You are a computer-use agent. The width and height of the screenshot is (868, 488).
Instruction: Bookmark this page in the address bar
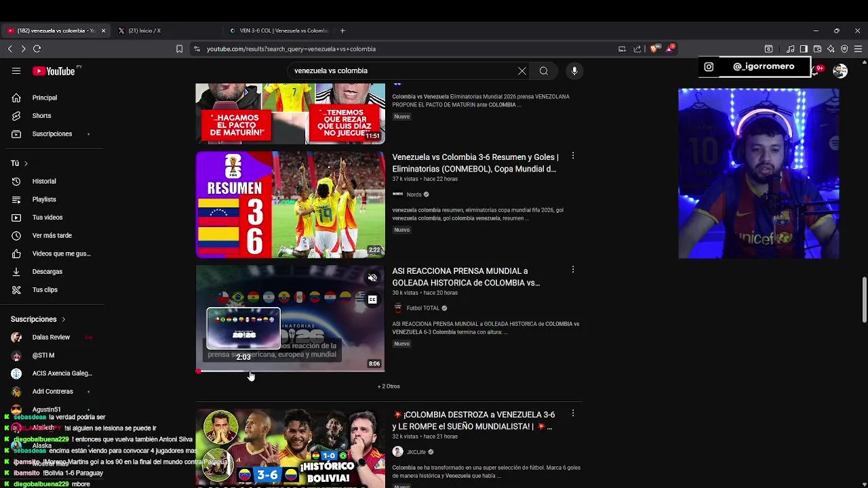coord(179,49)
